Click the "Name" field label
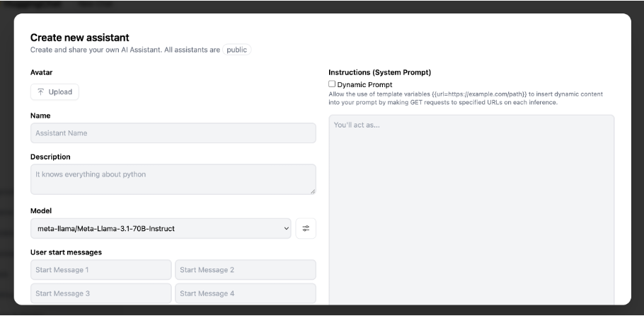The width and height of the screenshot is (644, 316). coord(40,115)
